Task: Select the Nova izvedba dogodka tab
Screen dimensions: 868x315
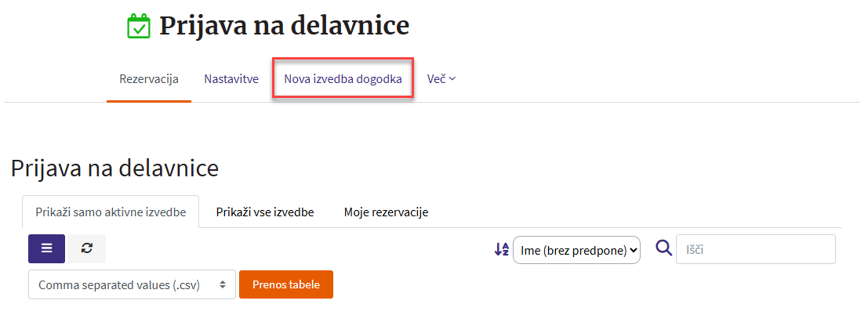Action: click(343, 79)
